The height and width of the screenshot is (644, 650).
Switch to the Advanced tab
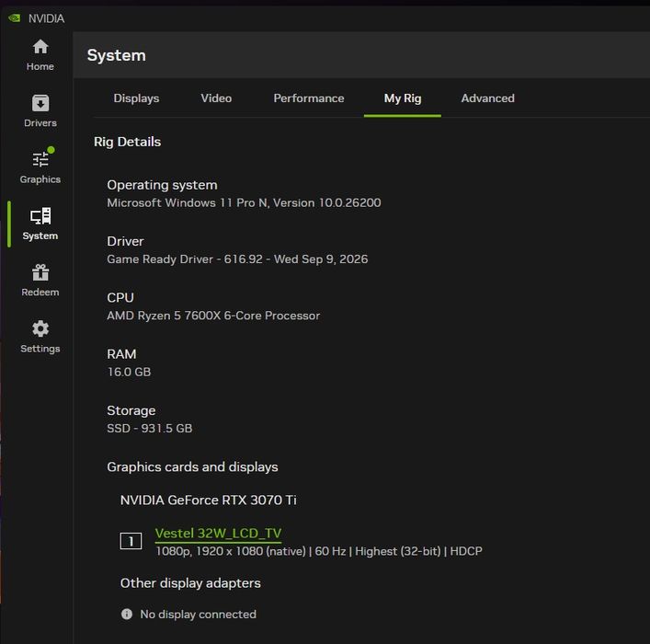[488, 98]
